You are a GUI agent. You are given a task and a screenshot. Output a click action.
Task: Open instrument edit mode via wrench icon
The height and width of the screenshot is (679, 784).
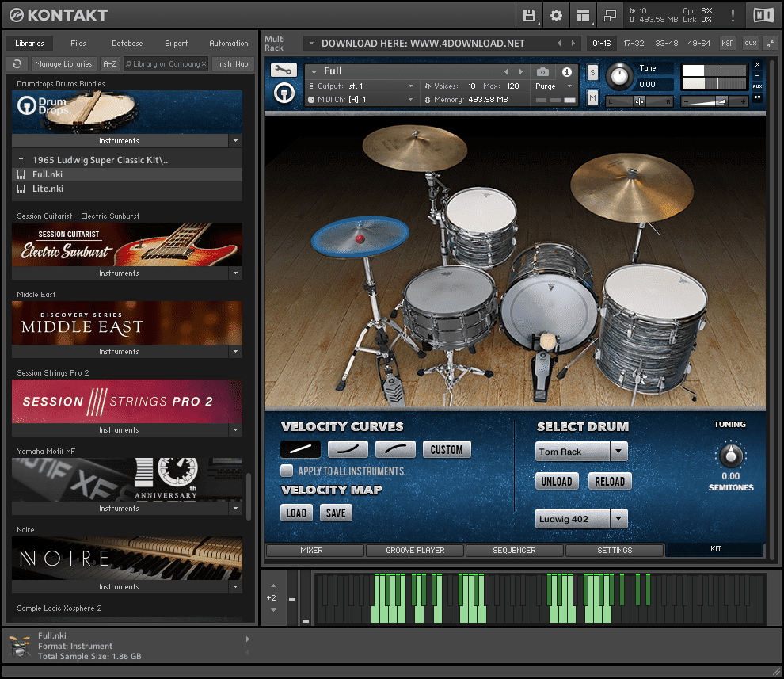click(x=283, y=71)
